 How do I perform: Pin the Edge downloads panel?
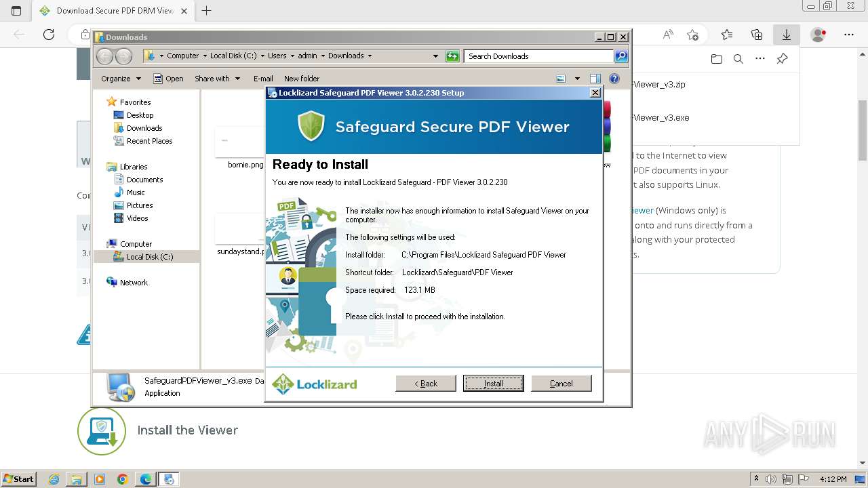coord(782,59)
